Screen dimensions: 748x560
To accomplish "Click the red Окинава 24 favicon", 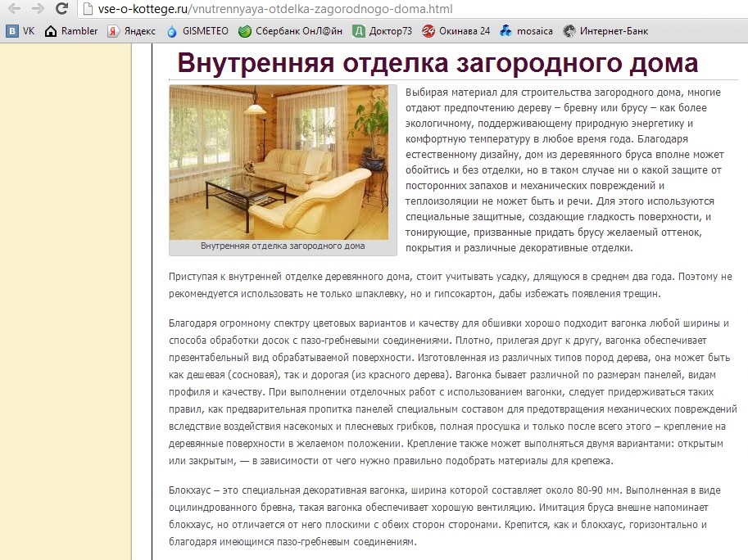I will pyautogui.click(x=428, y=31).
